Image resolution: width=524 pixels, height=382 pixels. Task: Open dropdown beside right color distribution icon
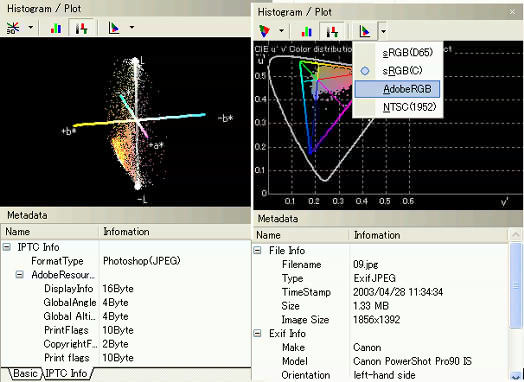tap(281, 31)
